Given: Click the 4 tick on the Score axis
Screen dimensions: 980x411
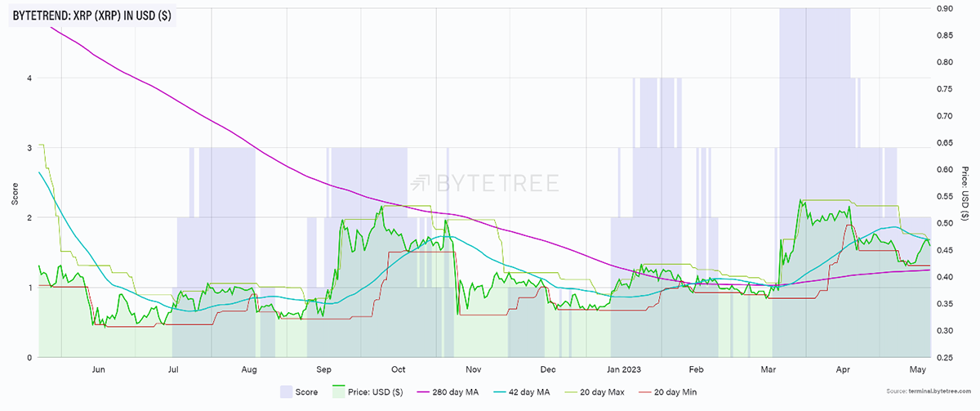Looking at the screenshot, I should pos(29,78).
